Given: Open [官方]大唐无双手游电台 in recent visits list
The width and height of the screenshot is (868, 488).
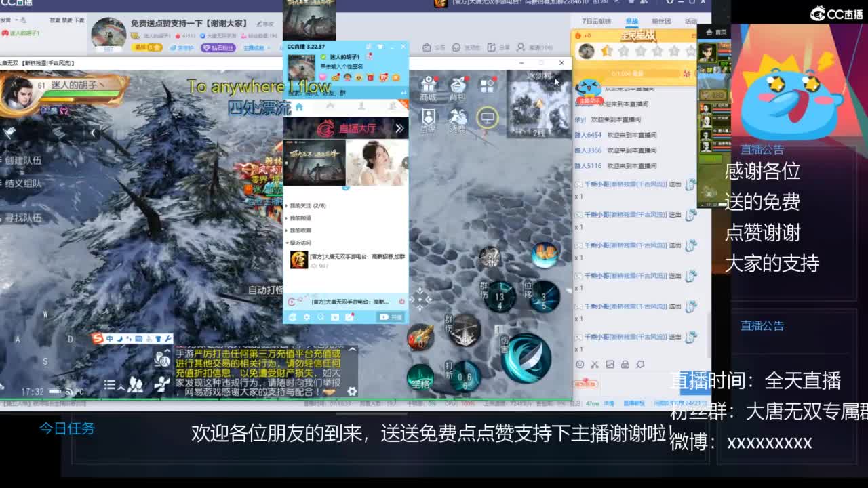Looking at the screenshot, I should coord(347,260).
